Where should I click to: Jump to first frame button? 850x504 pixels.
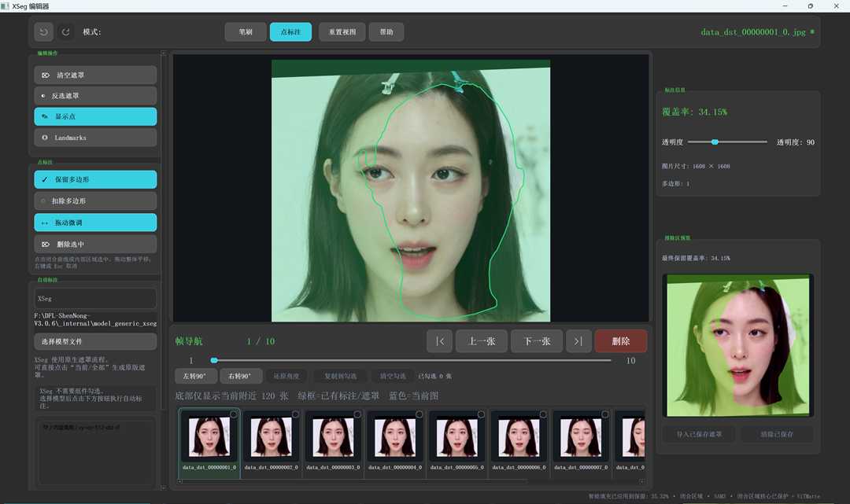coord(440,341)
